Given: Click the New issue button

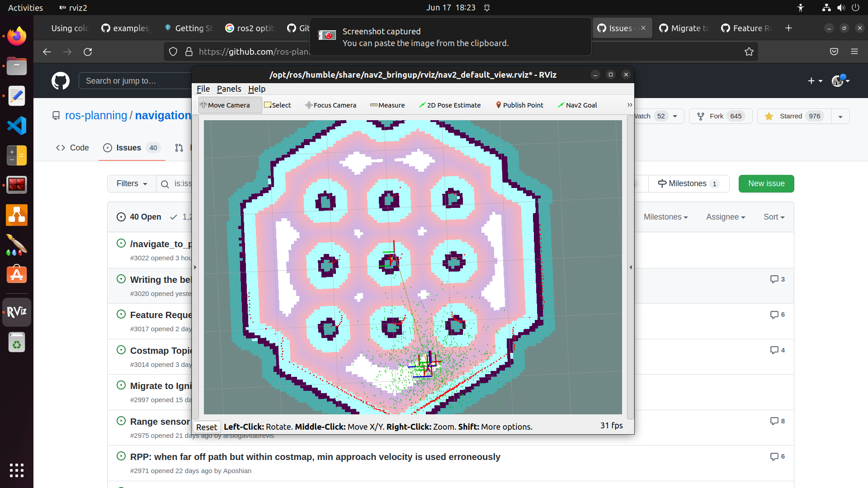Looking at the screenshot, I should (766, 183).
